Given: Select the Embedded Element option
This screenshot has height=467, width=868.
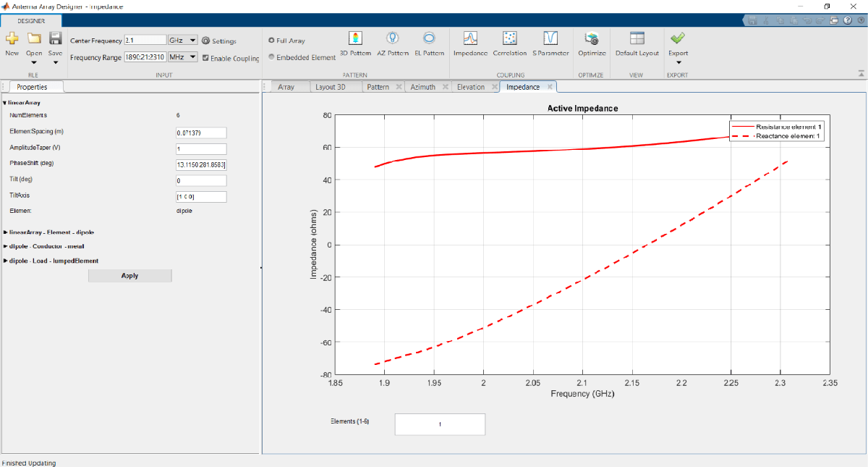Looking at the screenshot, I should pos(271,57).
